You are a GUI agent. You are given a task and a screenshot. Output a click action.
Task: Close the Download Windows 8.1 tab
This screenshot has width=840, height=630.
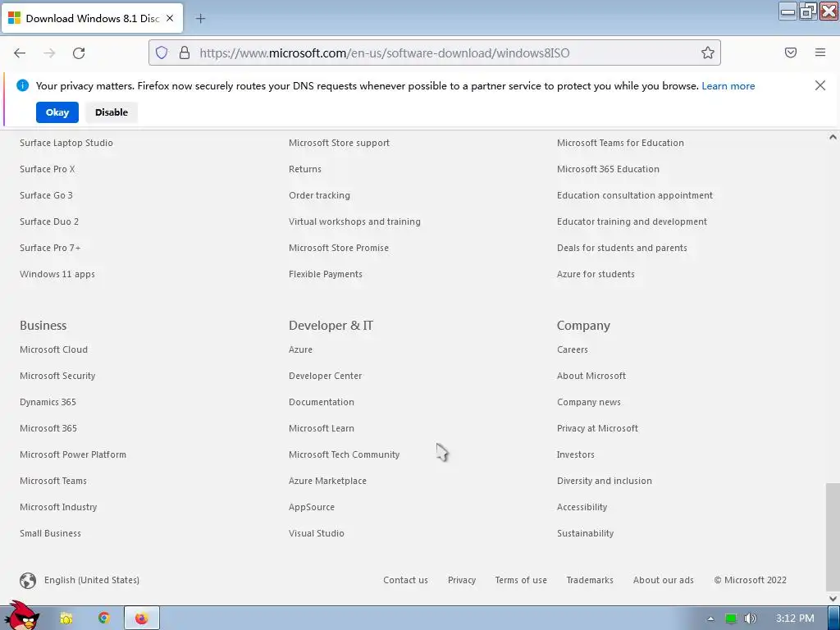(x=170, y=18)
